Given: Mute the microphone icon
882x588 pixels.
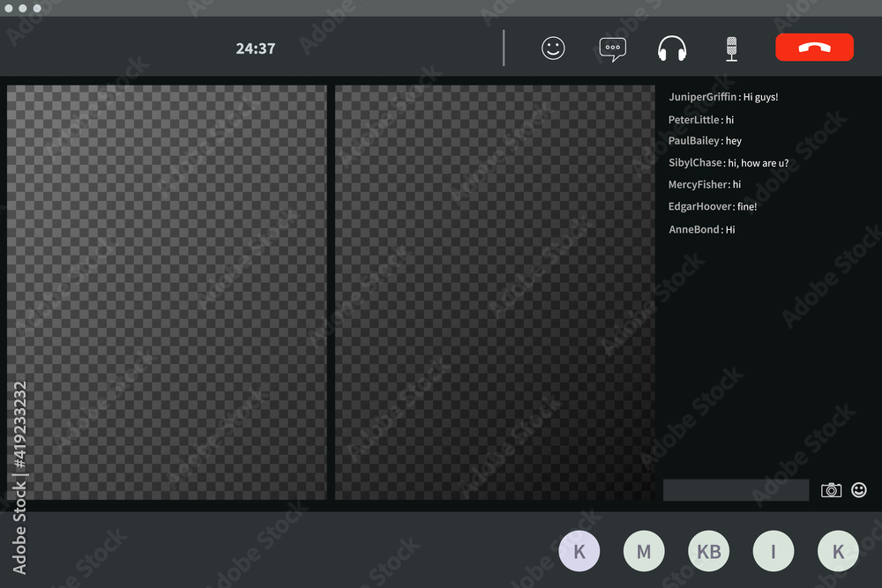Looking at the screenshot, I should 731,48.
